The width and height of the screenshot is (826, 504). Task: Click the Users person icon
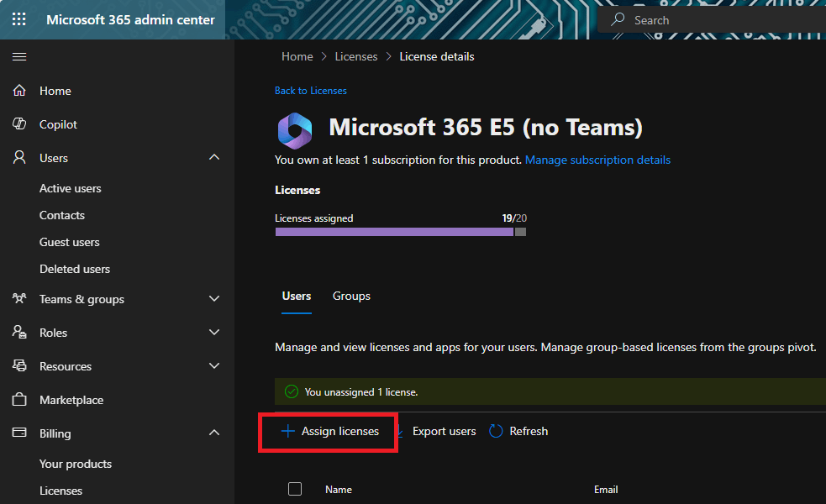click(x=19, y=157)
